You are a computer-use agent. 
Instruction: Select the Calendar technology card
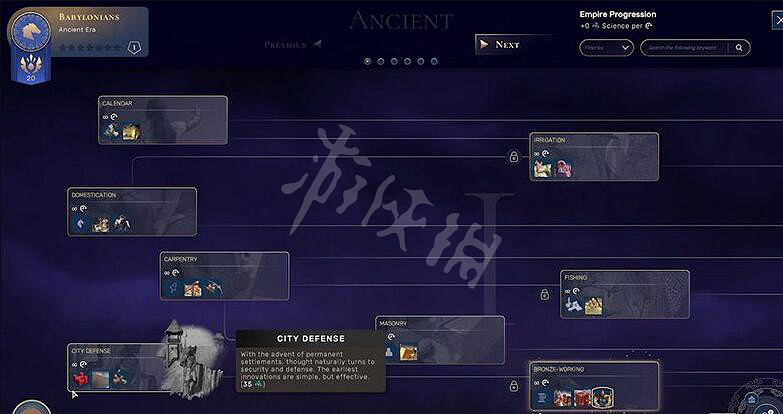[163, 120]
